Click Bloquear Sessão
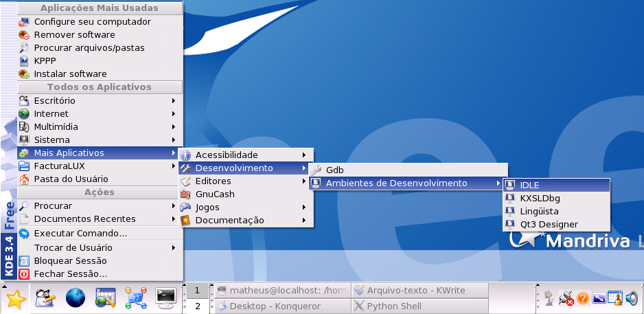The image size is (644, 314). click(x=100, y=261)
